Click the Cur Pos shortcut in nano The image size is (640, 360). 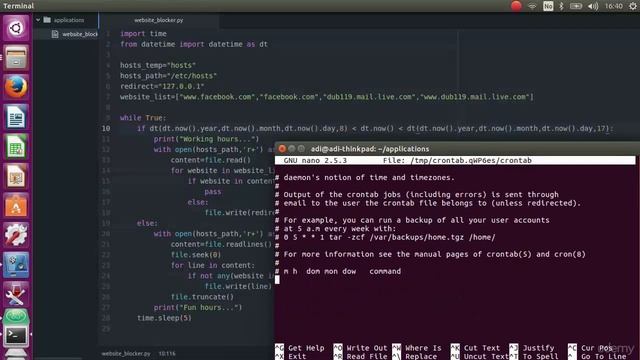(591, 348)
